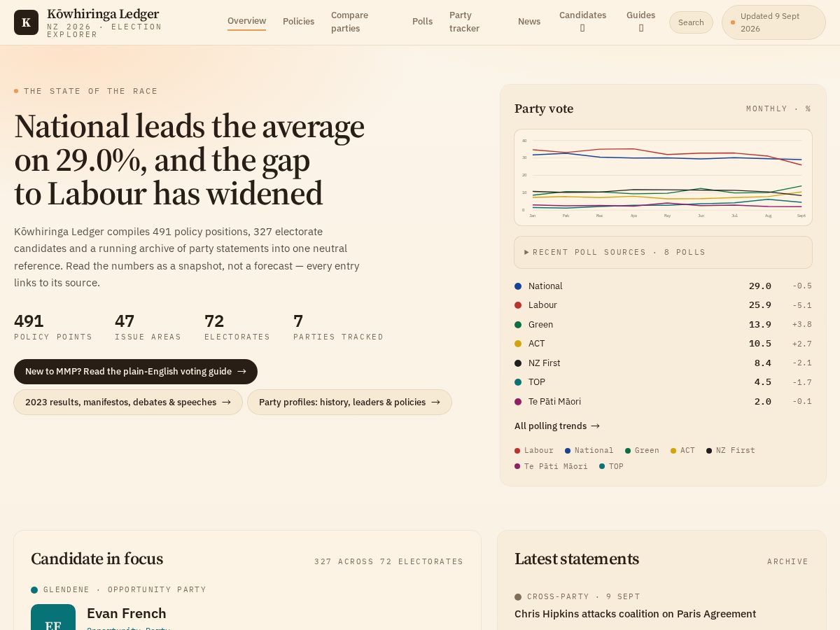The width and height of the screenshot is (840, 630).
Task: Click the Search field in header
Action: click(691, 22)
